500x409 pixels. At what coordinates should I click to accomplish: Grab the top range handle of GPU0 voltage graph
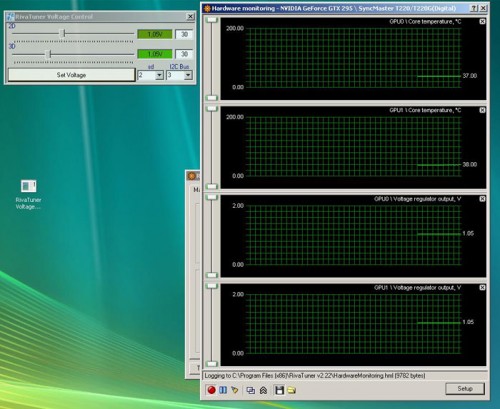(x=212, y=197)
